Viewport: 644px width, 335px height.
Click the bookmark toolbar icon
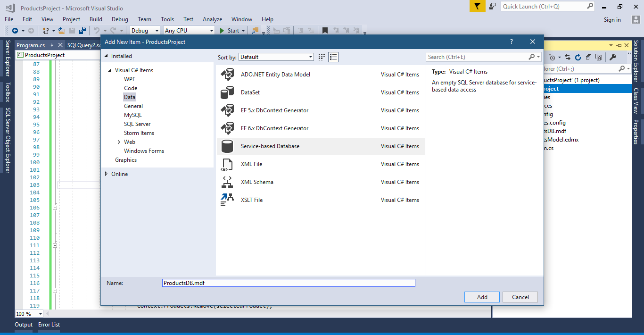click(x=325, y=31)
